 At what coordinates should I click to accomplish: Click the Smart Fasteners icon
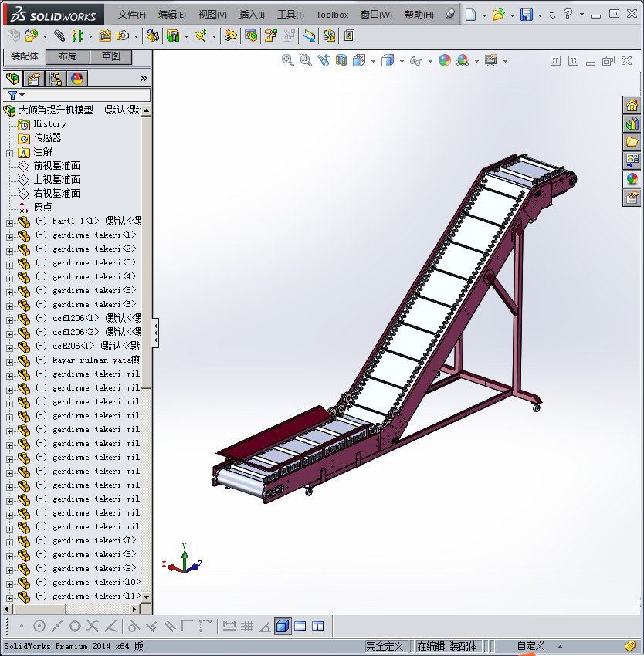(105, 36)
